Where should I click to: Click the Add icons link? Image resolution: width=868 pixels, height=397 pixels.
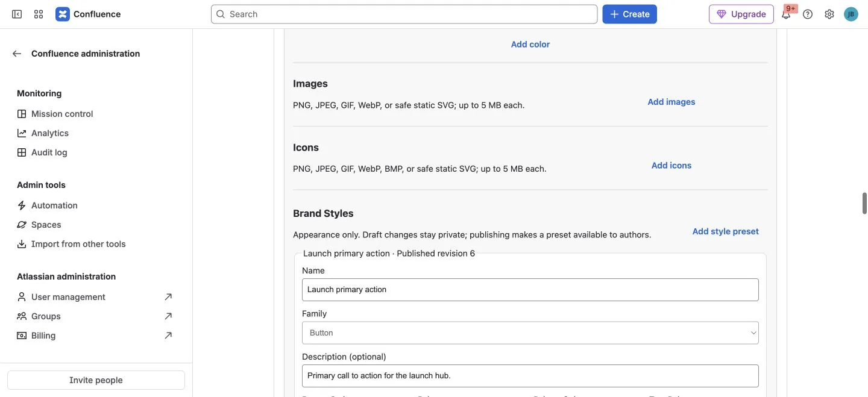(x=671, y=165)
